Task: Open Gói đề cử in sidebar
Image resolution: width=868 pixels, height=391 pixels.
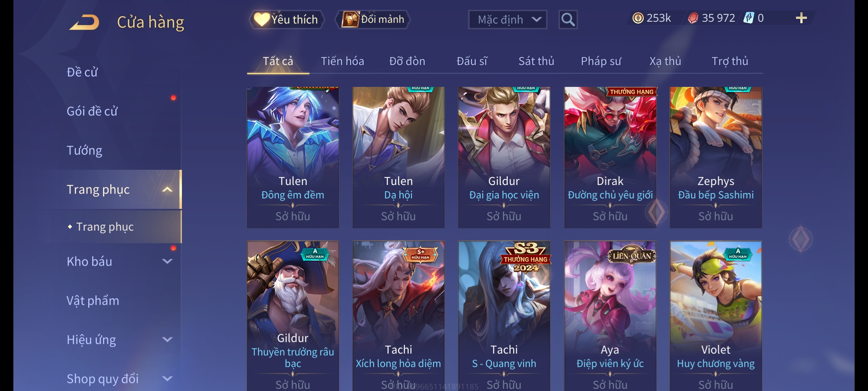Action: coord(92,111)
